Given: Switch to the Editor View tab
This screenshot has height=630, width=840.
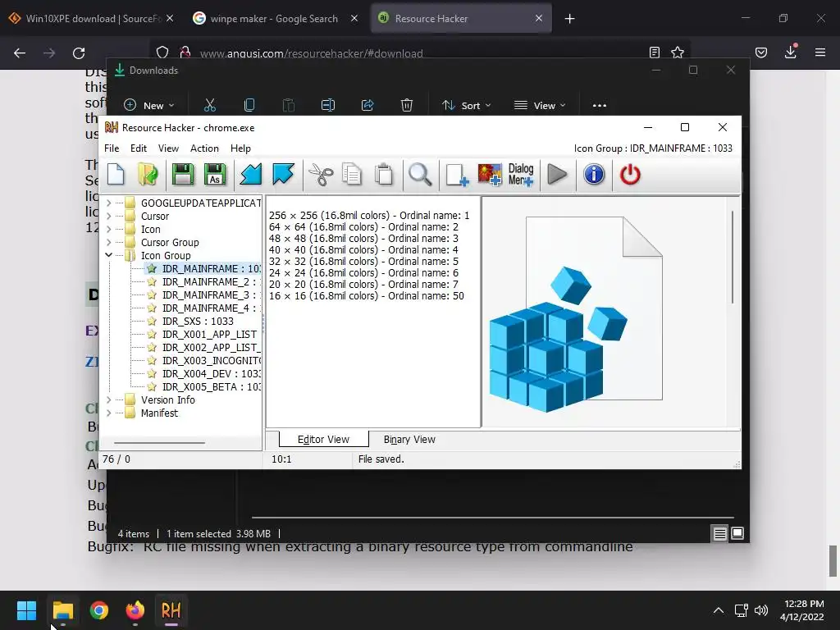Looking at the screenshot, I should click(x=323, y=440).
